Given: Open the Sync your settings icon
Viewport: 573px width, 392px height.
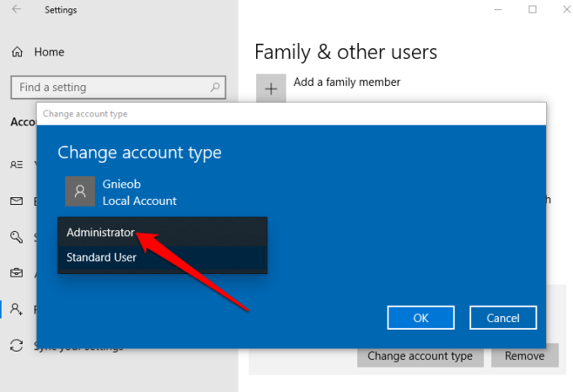Looking at the screenshot, I should (x=17, y=346).
